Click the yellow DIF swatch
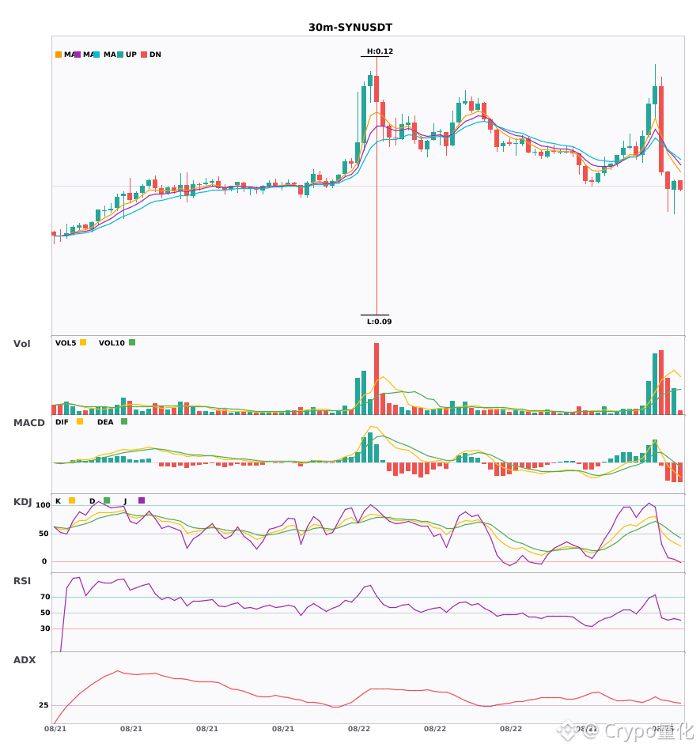This screenshot has height=751, width=700. pyautogui.click(x=80, y=421)
